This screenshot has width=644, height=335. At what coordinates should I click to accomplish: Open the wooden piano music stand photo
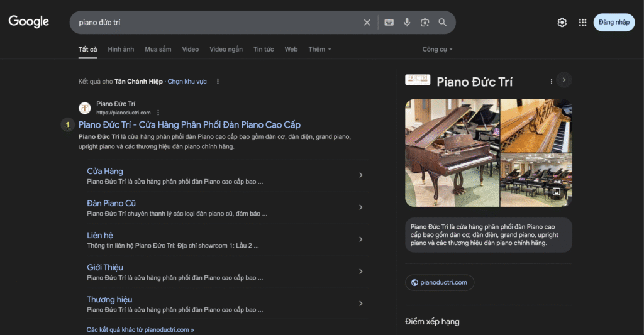pos(536,126)
